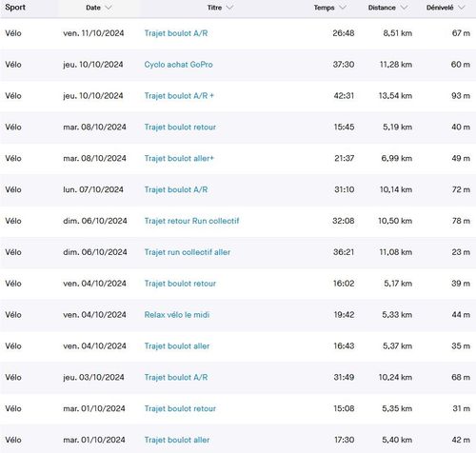Open Trajet retour Run collectif activity
Screen dimensions: 476x453
point(191,221)
